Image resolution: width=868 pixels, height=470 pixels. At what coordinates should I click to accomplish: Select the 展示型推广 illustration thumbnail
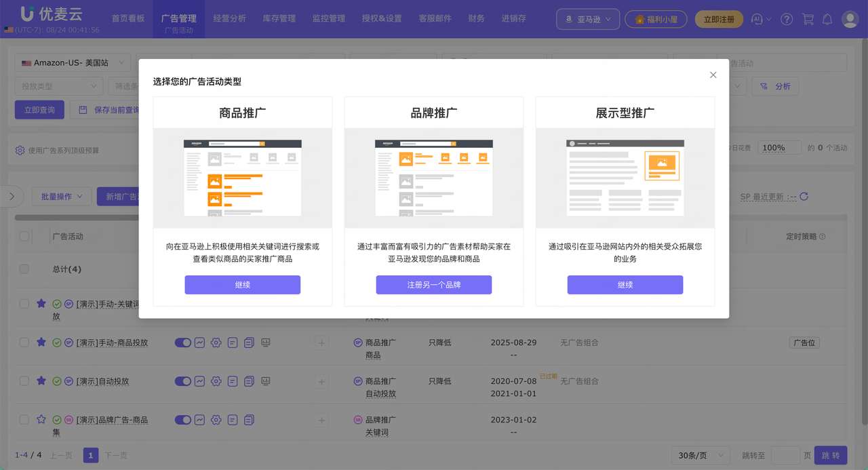tap(625, 178)
